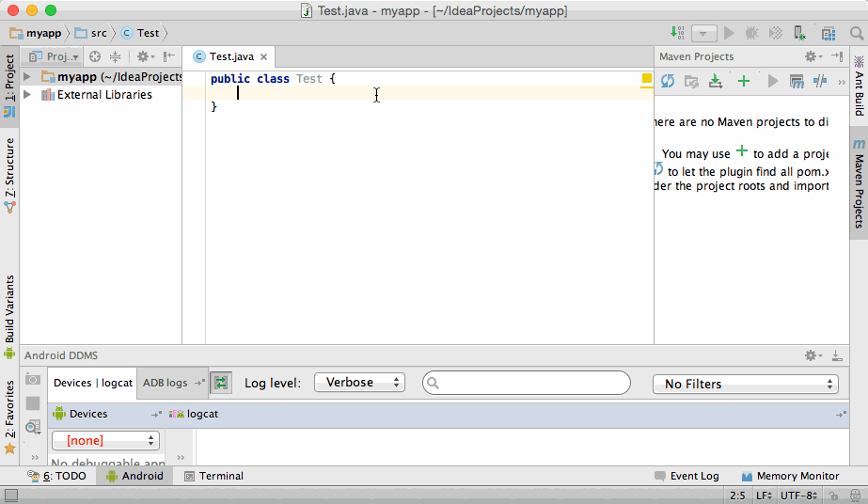The image size is (868, 504).
Task: Switch to the ADB logs tab
Action: point(165,383)
